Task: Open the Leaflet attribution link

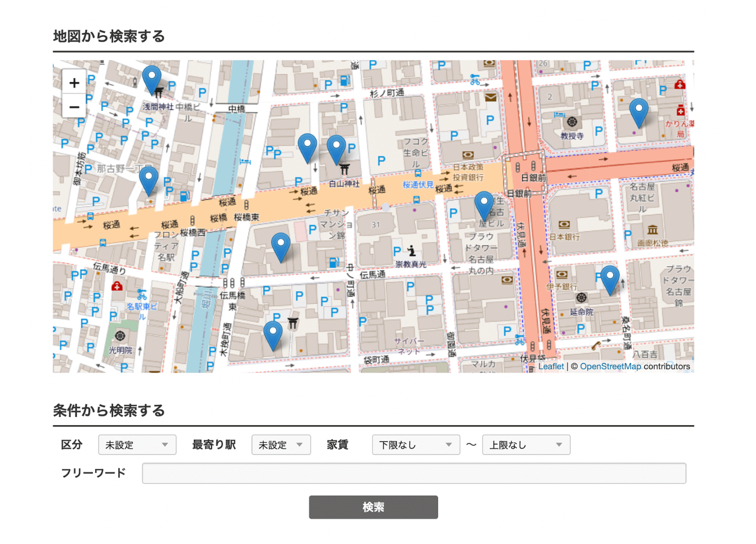Action: [x=551, y=366]
